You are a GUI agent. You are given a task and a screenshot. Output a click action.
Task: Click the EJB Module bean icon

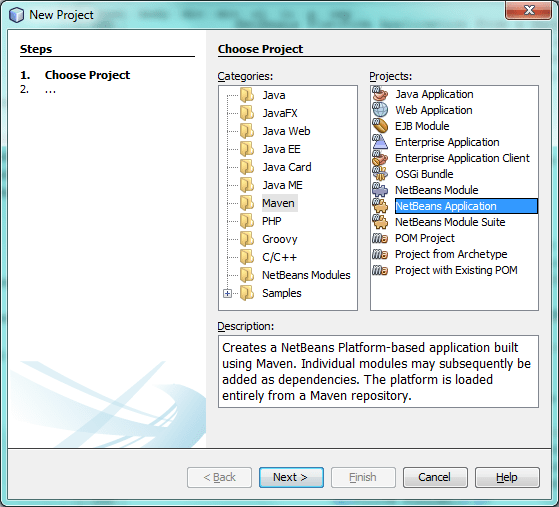click(x=380, y=126)
